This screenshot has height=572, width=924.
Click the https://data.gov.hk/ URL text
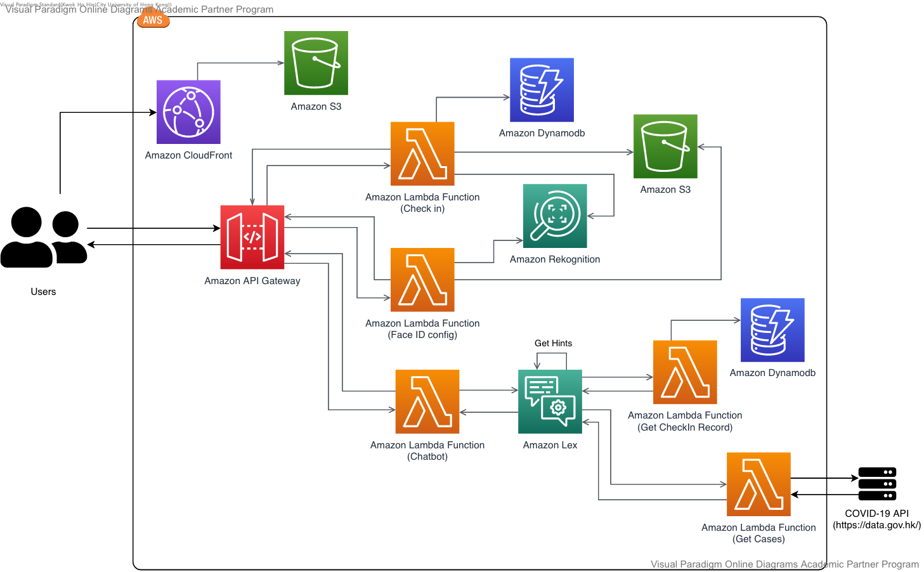coord(876,525)
